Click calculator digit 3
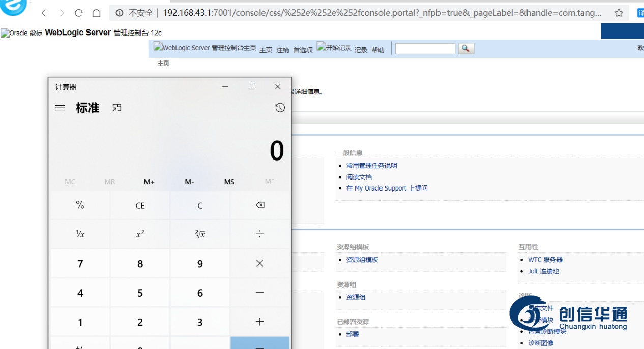This screenshot has width=644, height=349. [200, 322]
